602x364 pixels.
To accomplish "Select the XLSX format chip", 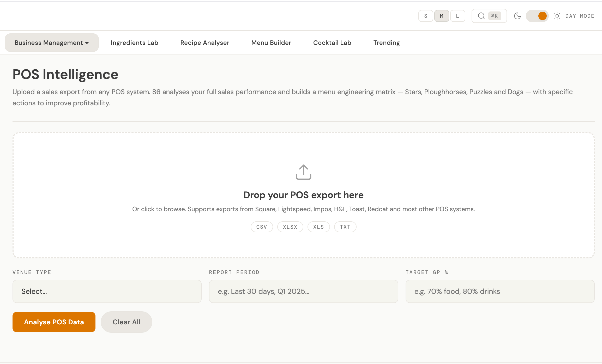I will [290, 227].
